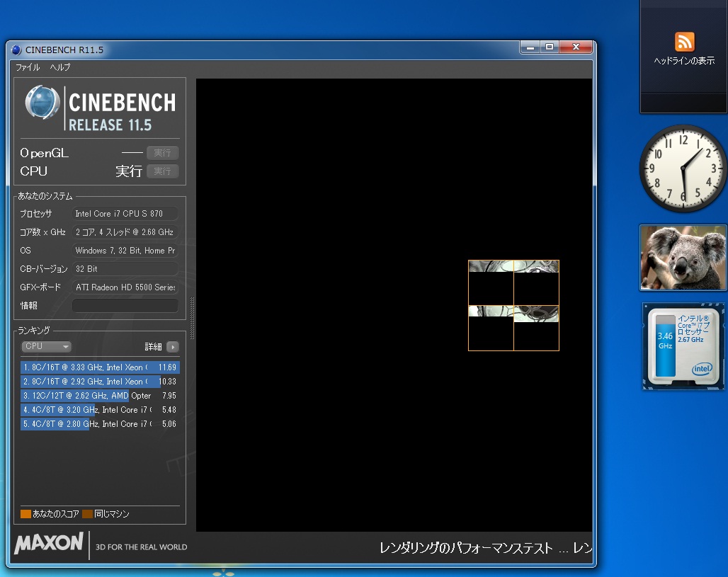Maximize the CINEBENCH window
728x577 pixels.
point(550,47)
